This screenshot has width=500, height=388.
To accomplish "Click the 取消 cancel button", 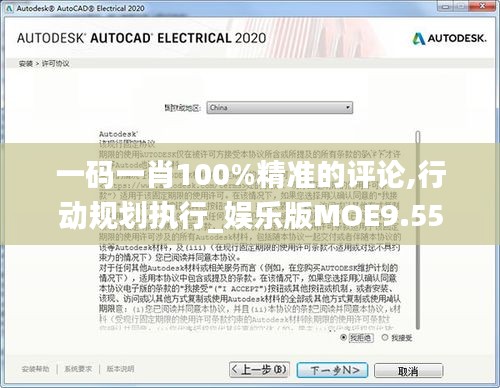I will (x=409, y=371).
